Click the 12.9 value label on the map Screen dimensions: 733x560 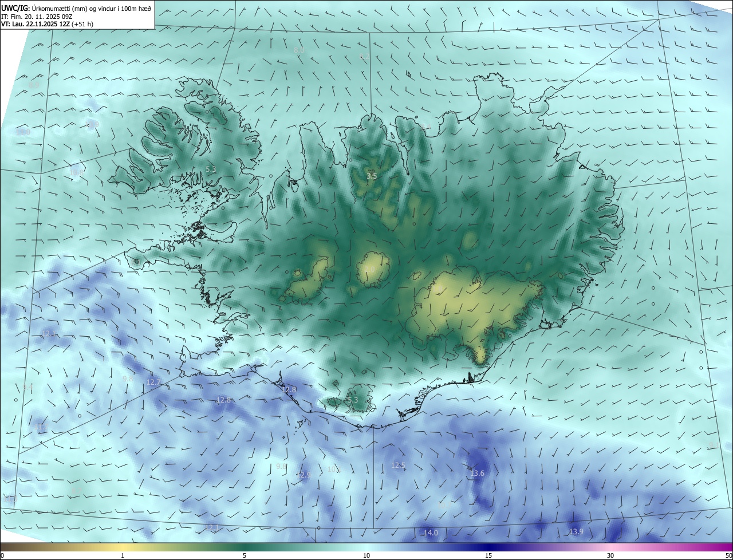pyautogui.click(x=304, y=475)
